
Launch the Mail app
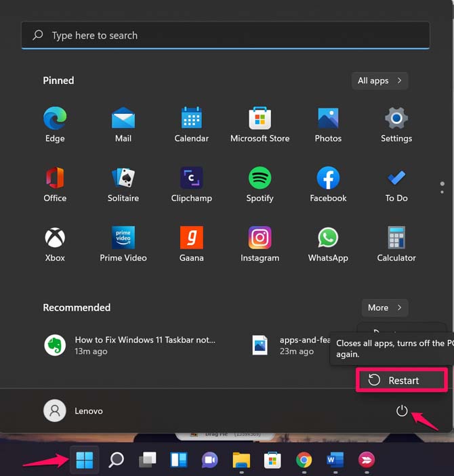123,124
